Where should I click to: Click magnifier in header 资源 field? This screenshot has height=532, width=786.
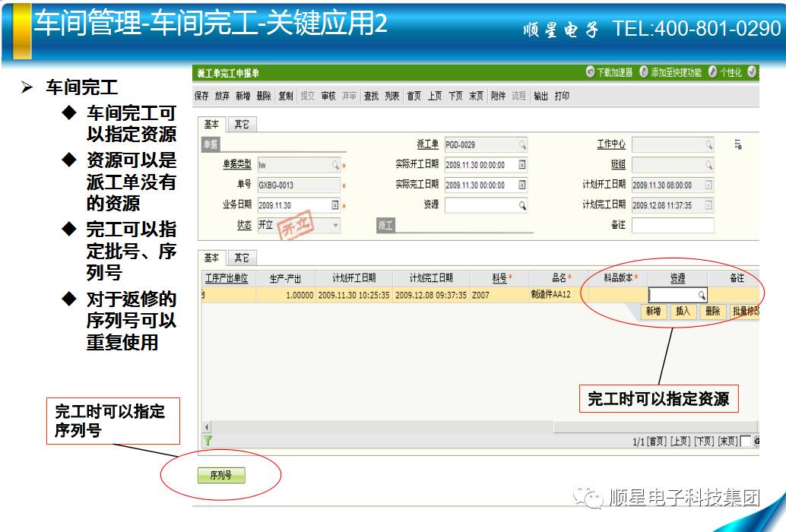pyautogui.click(x=522, y=205)
